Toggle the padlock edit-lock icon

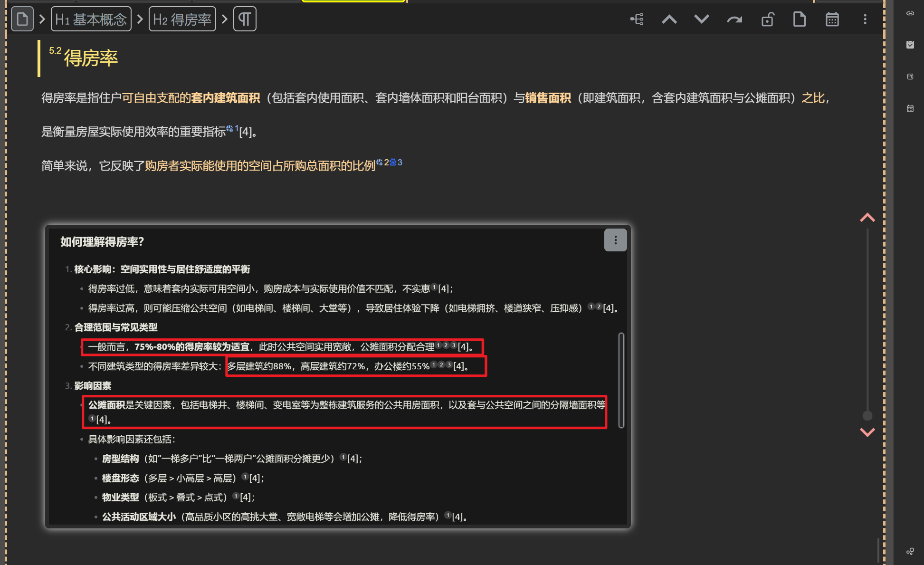(x=767, y=19)
